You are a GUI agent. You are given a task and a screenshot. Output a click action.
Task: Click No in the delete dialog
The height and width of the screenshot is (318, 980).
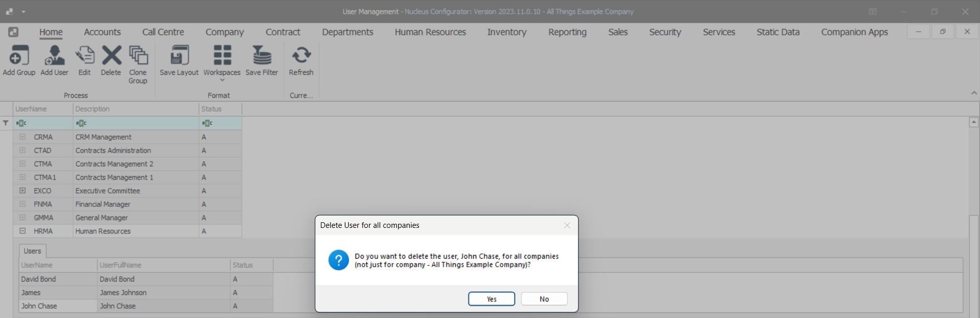tap(544, 299)
